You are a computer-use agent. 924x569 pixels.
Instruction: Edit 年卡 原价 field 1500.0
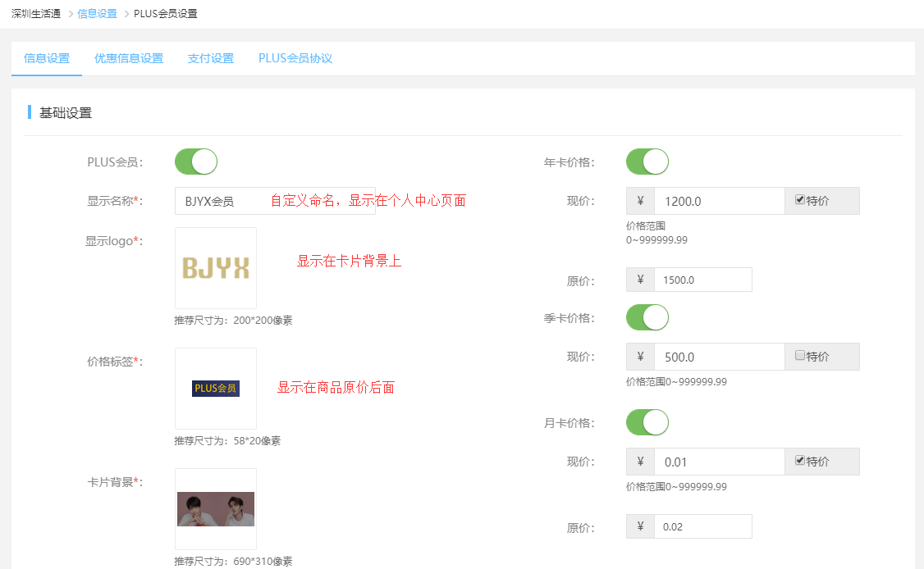(703, 280)
